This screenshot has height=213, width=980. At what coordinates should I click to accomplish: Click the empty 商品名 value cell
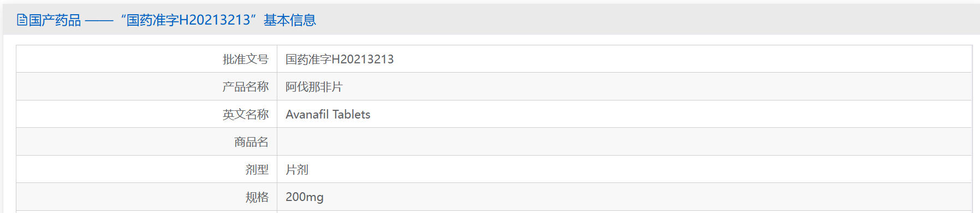625,141
